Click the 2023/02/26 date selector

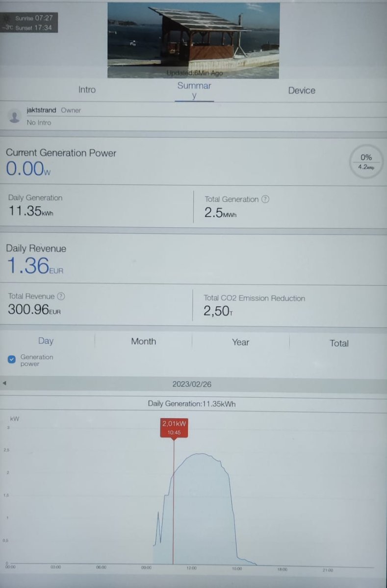[x=192, y=384]
